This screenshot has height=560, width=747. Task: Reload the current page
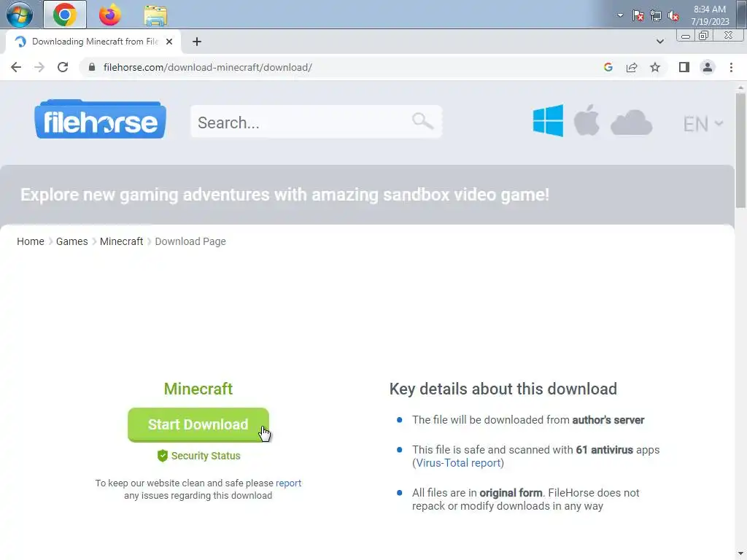click(63, 67)
